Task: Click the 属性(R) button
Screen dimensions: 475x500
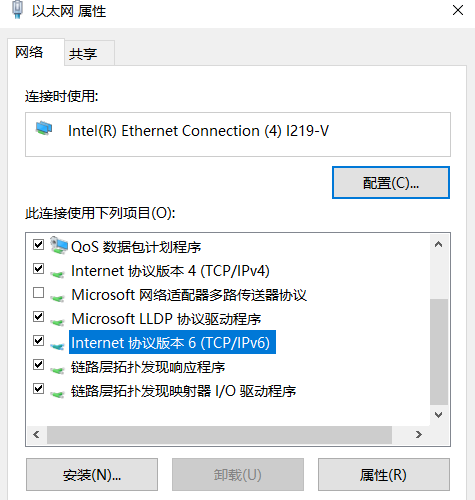Action: pyautogui.click(x=384, y=475)
